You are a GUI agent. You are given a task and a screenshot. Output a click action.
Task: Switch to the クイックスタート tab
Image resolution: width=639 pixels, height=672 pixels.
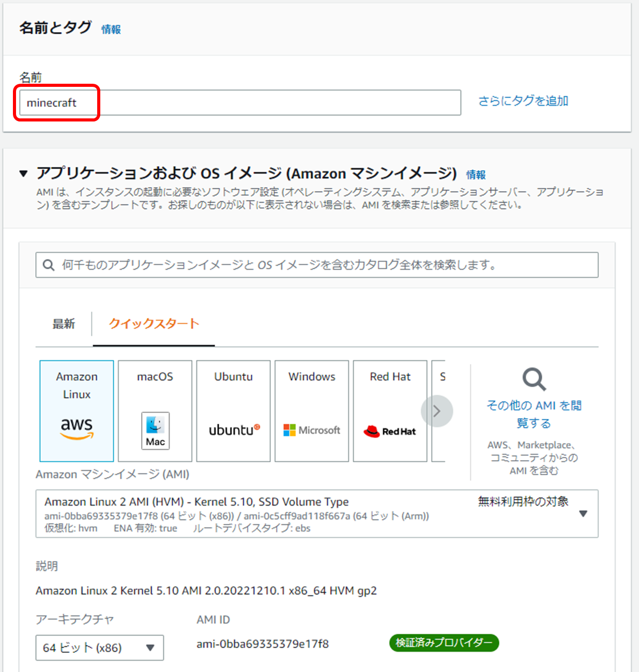pyautogui.click(x=154, y=324)
